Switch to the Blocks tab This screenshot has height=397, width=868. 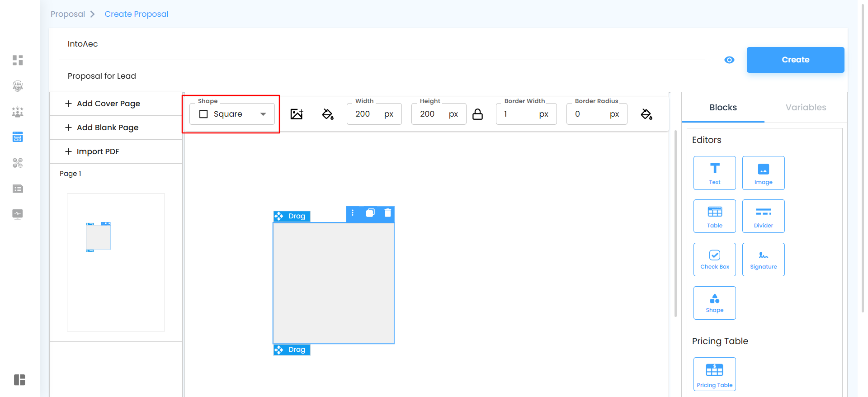coord(723,108)
